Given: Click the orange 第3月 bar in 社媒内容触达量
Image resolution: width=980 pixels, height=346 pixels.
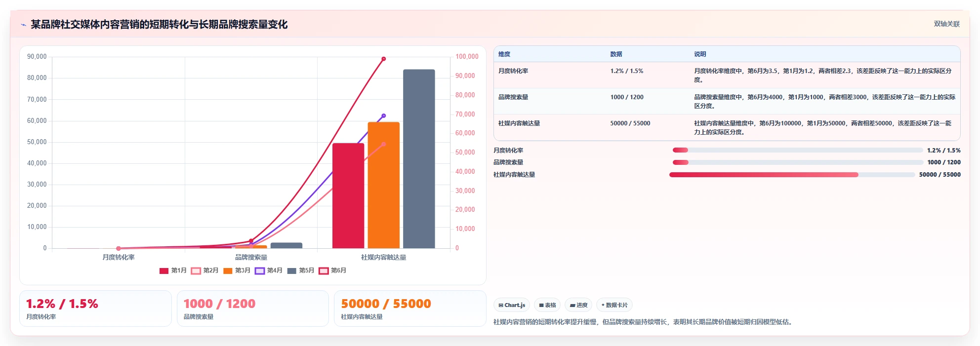Looking at the screenshot, I should (x=383, y=185).
